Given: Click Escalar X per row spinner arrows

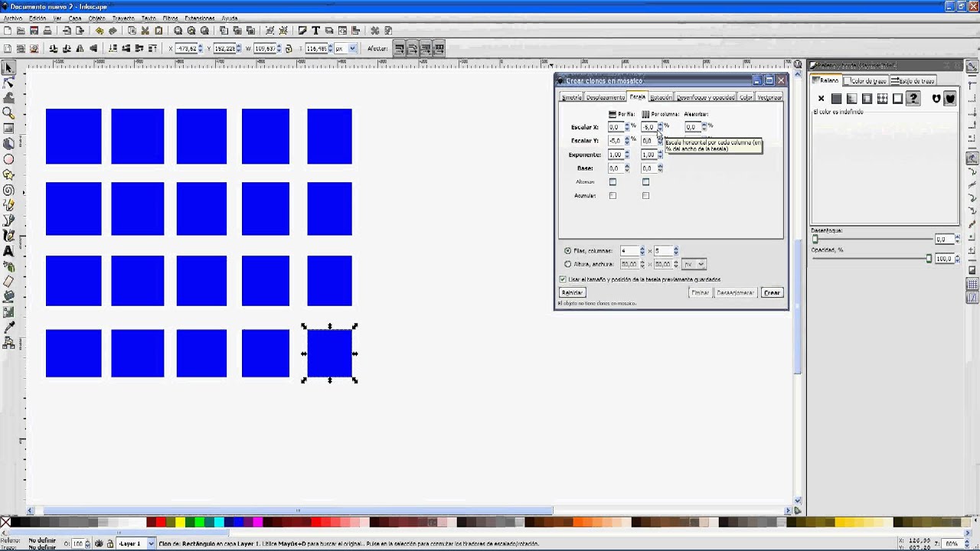Looking at the screenshot, I should coord(627,127).
